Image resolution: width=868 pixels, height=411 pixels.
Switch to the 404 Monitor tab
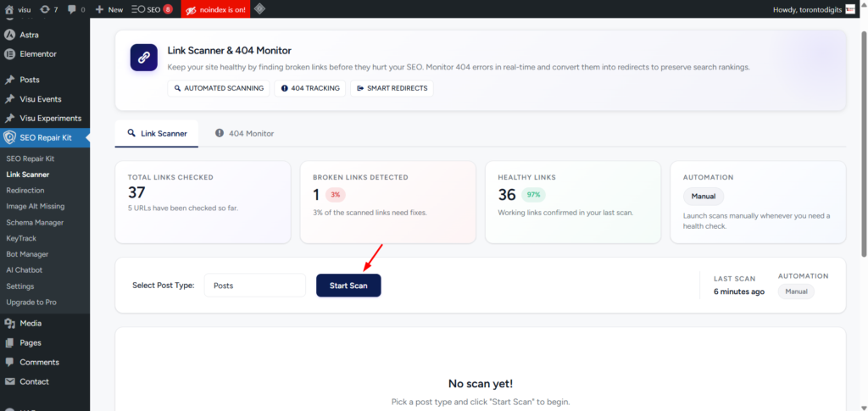click(244, 133)
